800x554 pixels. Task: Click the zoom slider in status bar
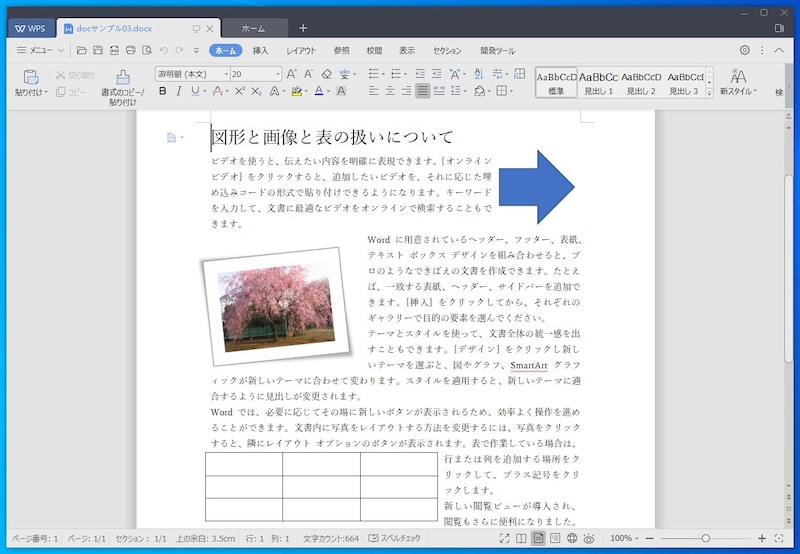click(x=706, y=538)
